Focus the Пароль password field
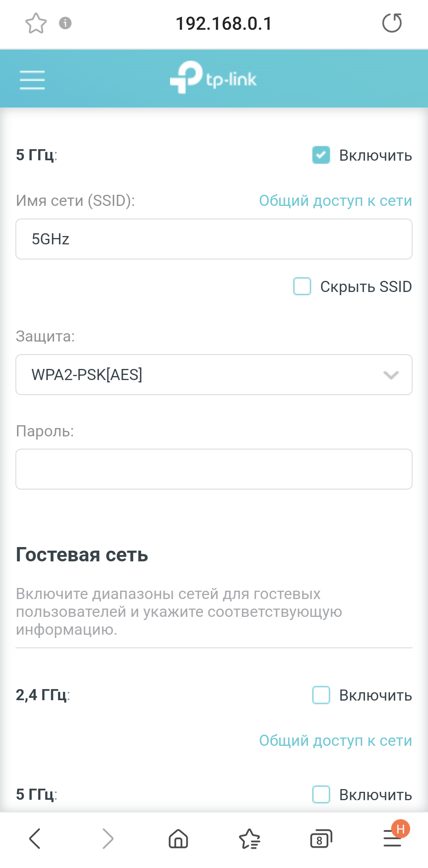Viewport: 428px width, 868px height. tap(214, 469)
